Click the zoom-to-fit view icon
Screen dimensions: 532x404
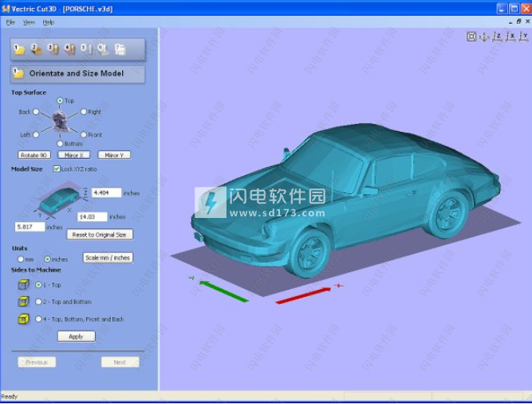[x=471, y=37]
